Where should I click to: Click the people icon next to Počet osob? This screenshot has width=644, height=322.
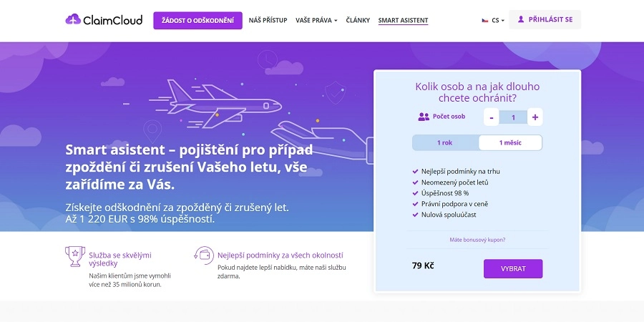pyautogui.click(x=424, y=117)
